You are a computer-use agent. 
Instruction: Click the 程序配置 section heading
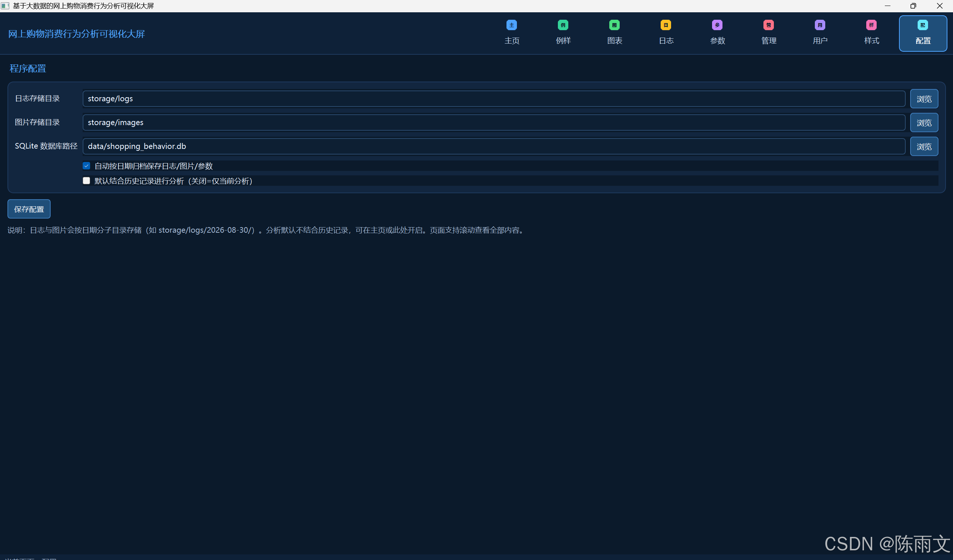28,69
